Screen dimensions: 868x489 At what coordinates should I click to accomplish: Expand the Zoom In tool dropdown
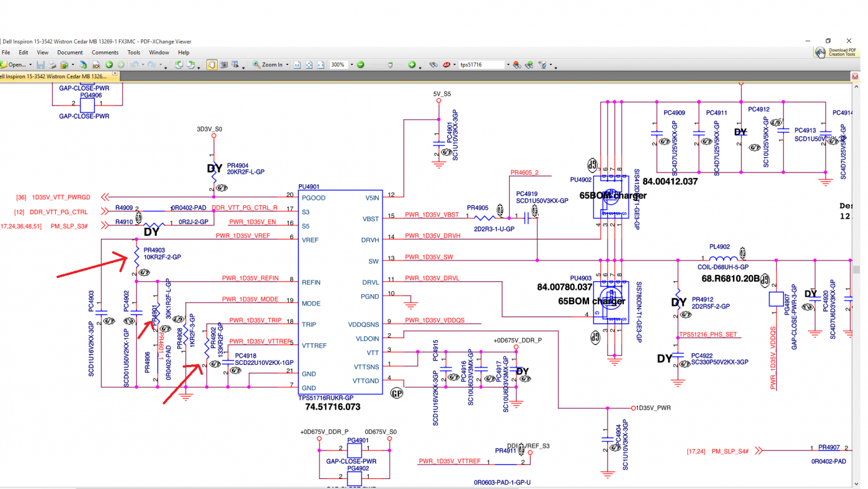point(288,65)
